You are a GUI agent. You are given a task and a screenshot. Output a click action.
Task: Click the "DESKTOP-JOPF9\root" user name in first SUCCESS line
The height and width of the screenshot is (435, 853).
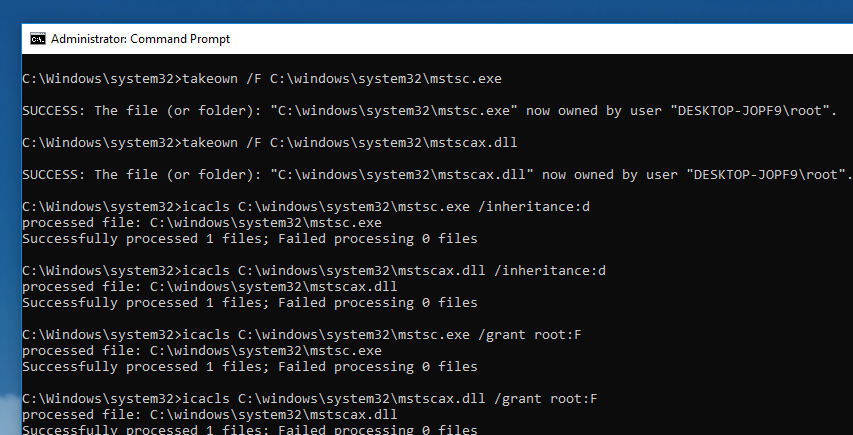[x=762, y=110]
